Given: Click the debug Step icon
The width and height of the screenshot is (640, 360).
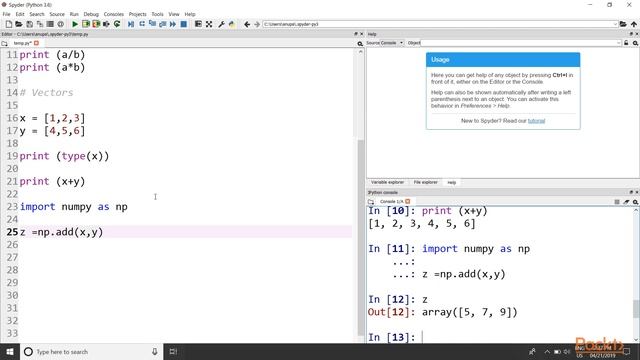Looking at the screenshot, I should tap(142, 24).
